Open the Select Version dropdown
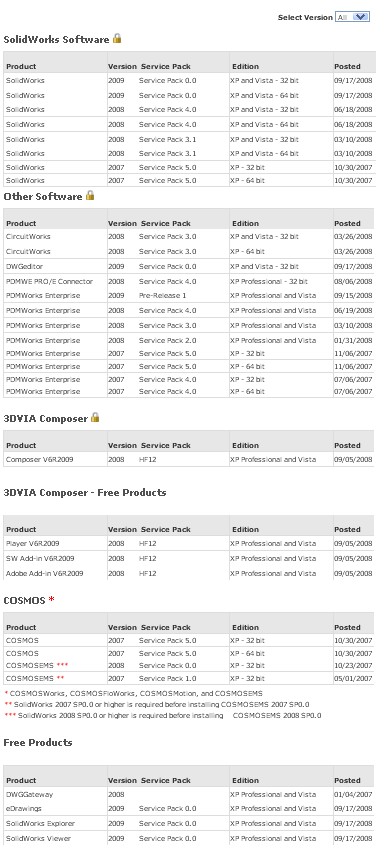The image size is (390, 859). [352, 17]
